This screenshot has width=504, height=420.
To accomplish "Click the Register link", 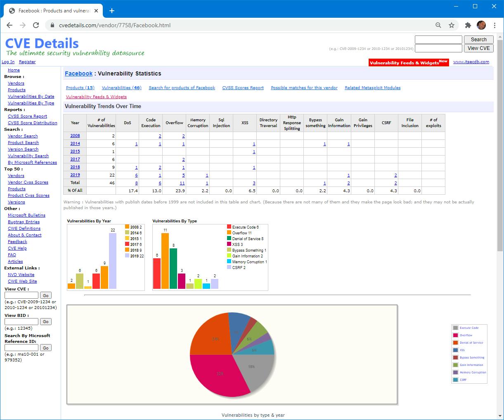I will pos(27,62).
